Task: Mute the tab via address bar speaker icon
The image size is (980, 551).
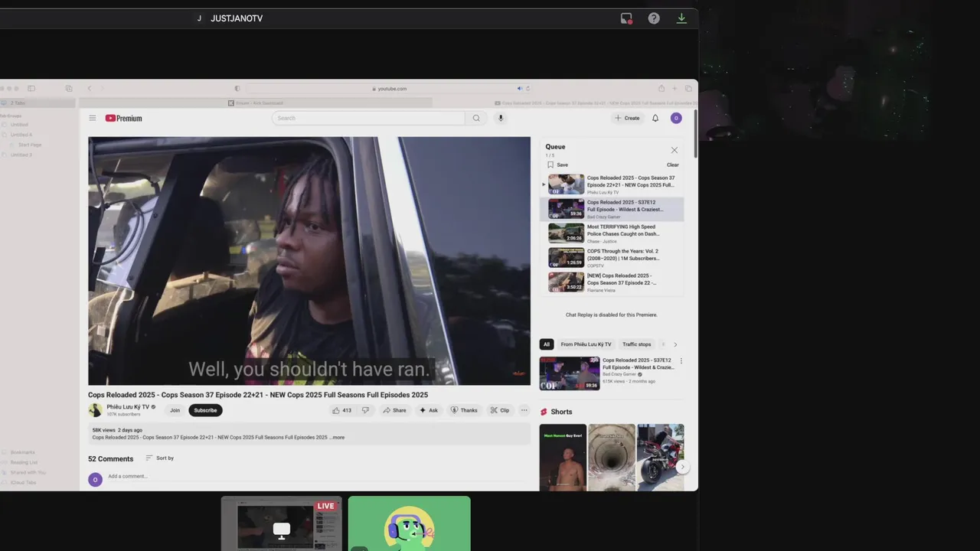Action: 520,89
